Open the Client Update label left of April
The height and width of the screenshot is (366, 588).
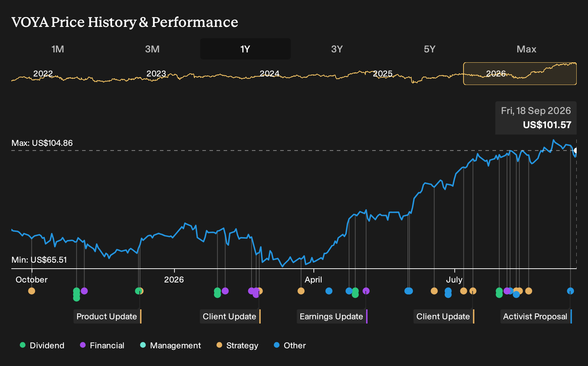click(x=230, y=316)
